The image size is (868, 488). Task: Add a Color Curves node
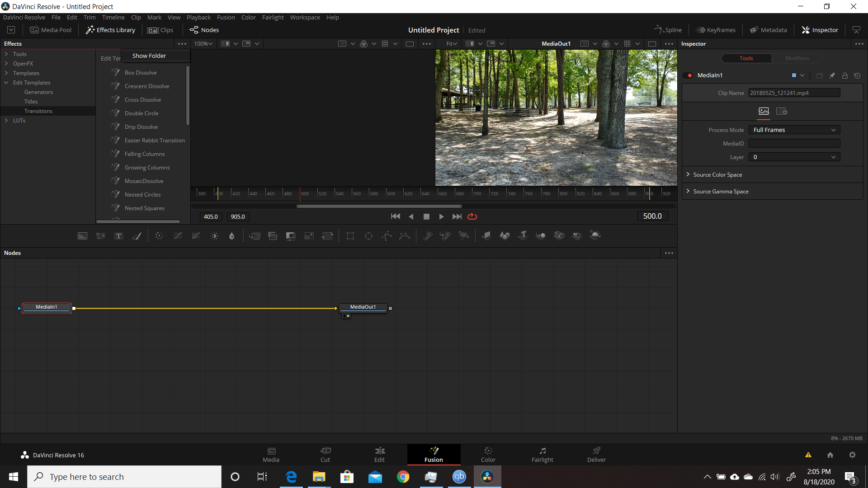tap(178, 236)
